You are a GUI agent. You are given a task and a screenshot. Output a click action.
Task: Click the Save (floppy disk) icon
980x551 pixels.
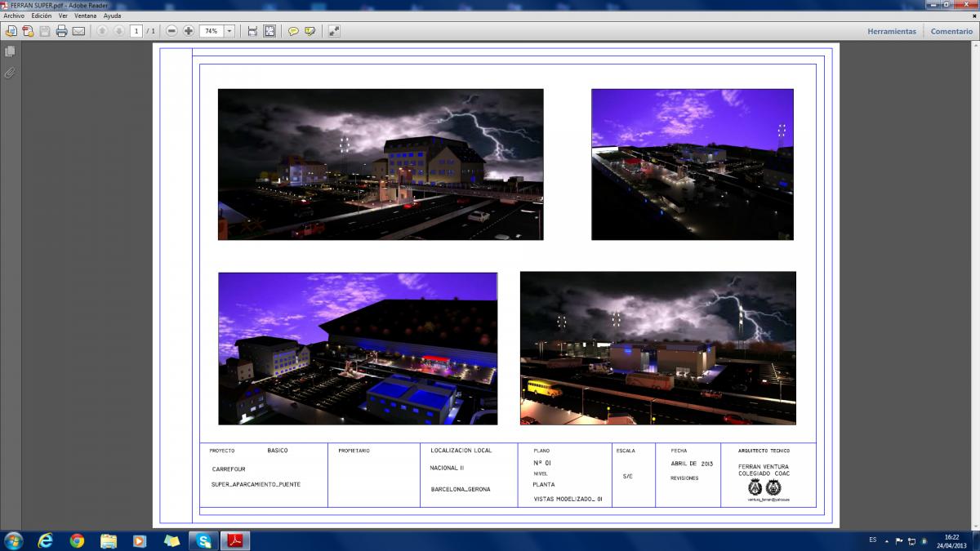coord(45,31)
